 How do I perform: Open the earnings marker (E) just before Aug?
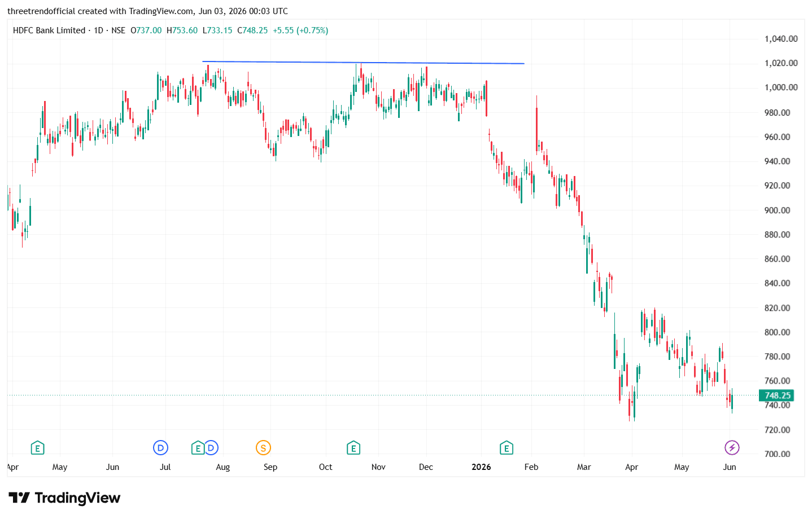[x=198, y=448]
